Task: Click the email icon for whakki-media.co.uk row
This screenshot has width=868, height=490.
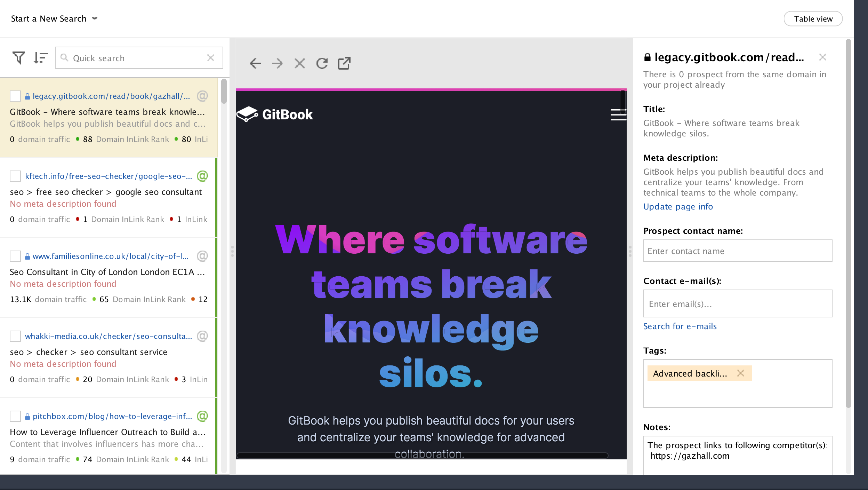Action: [202, 336]
